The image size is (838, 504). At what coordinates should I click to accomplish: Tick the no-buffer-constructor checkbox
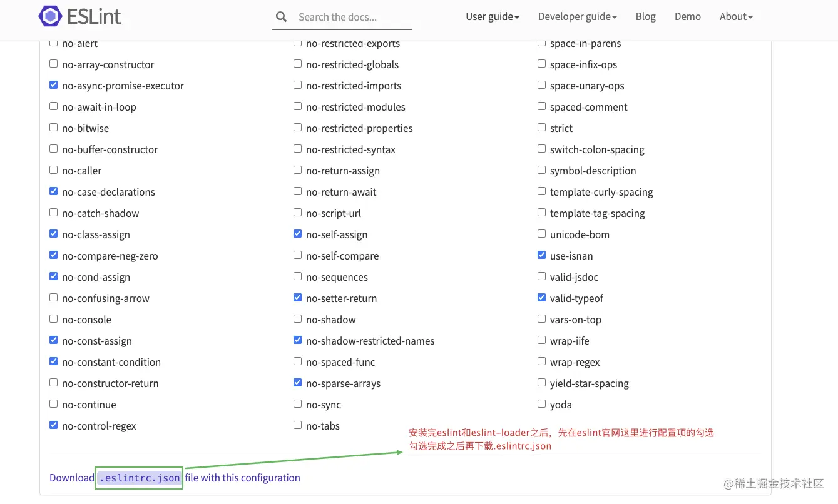pyautogui.click(x=53, y=149)
